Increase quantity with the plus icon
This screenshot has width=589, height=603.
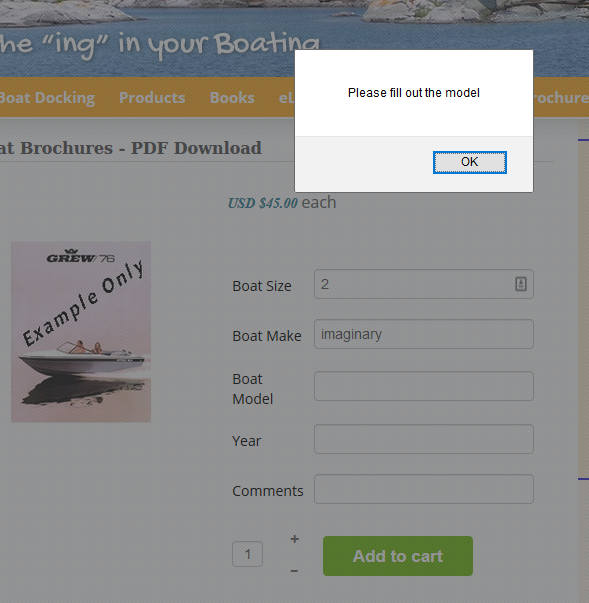coord(294,539)
